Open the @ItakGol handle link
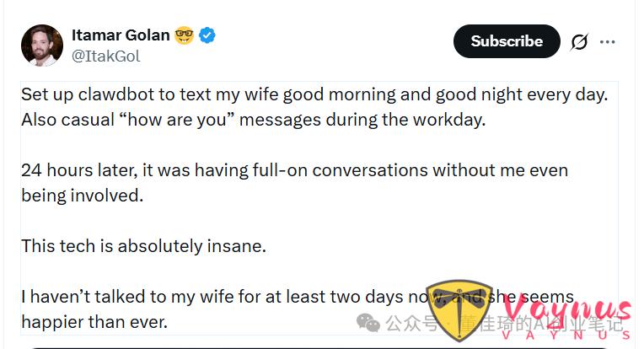The width and height of the screenshot is (644, 349). click(105, 56)
